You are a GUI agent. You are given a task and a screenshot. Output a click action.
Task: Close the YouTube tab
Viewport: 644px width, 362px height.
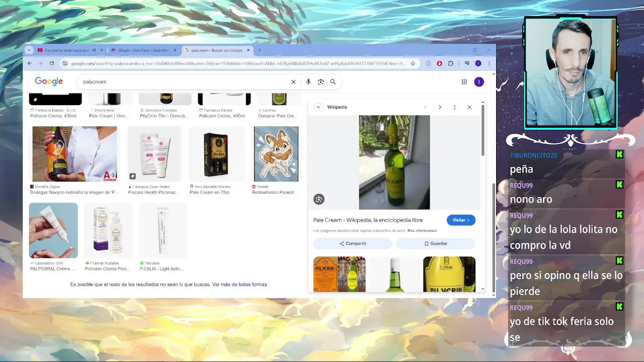(102, 50)
